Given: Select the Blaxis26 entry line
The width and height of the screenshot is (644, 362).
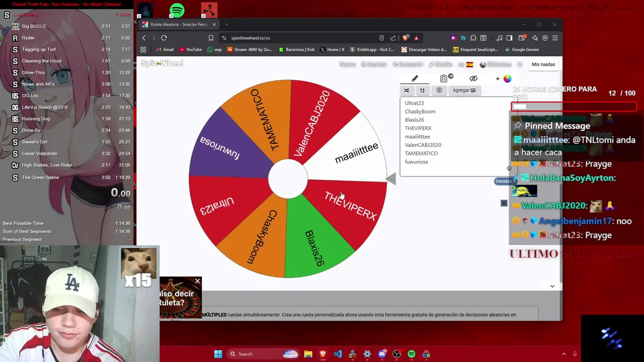Looking at the screenshot, I should [x=414, y=120].
